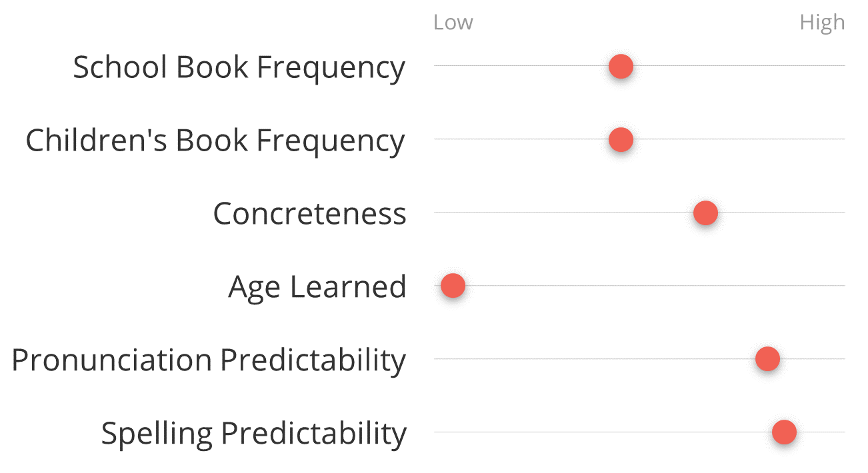
Task: Click the Spelling Predictability label
Action: coord(253,434)
